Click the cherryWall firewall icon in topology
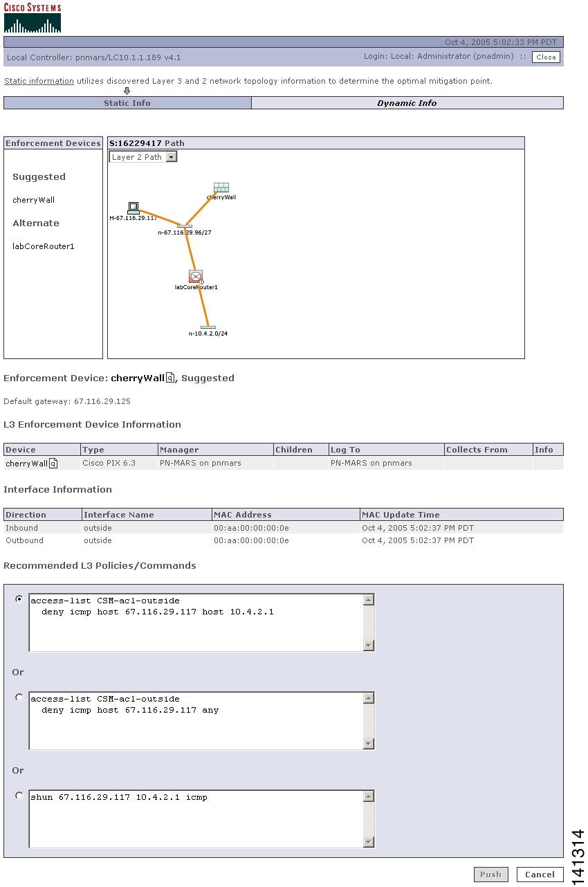The width and height of the screenshot is (588, 887). tap(221, 188)
